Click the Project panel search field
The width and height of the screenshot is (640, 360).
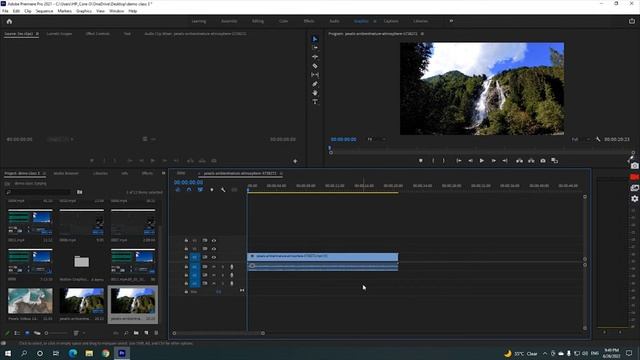pyautogui.click(x=39, y=192)
